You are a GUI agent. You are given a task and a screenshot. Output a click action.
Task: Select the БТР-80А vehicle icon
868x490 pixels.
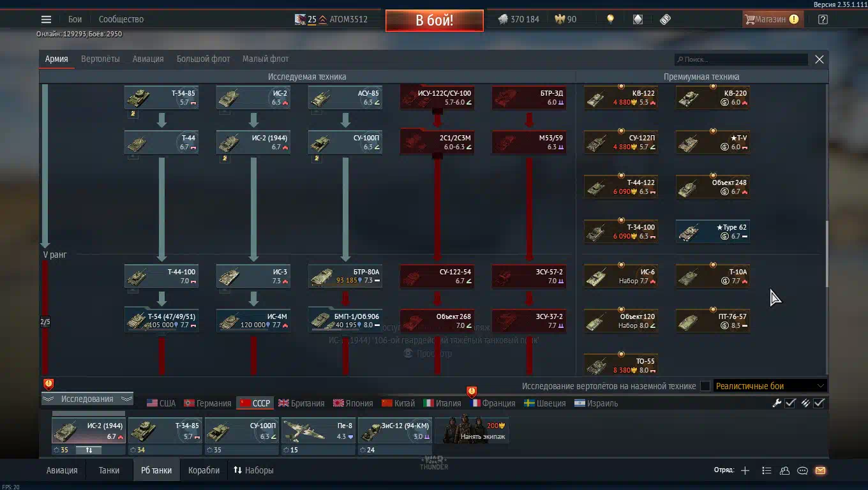pos(345,276)
